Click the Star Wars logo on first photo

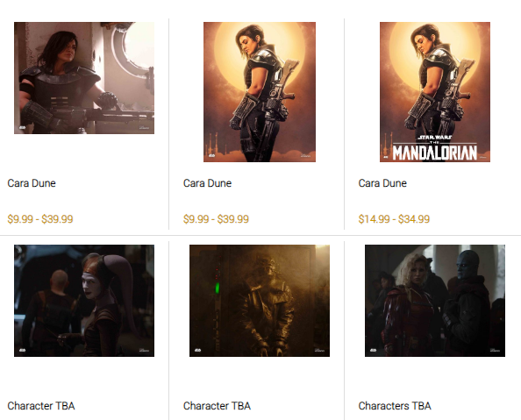click(x=22, y=127)
